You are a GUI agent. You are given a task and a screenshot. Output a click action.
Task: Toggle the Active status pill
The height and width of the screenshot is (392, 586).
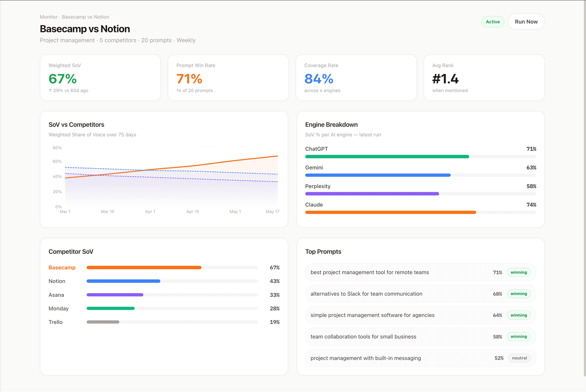[493, 21]
